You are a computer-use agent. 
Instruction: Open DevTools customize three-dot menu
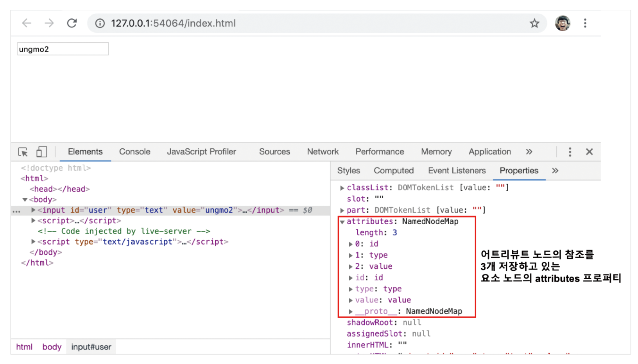tap(570, 152)
